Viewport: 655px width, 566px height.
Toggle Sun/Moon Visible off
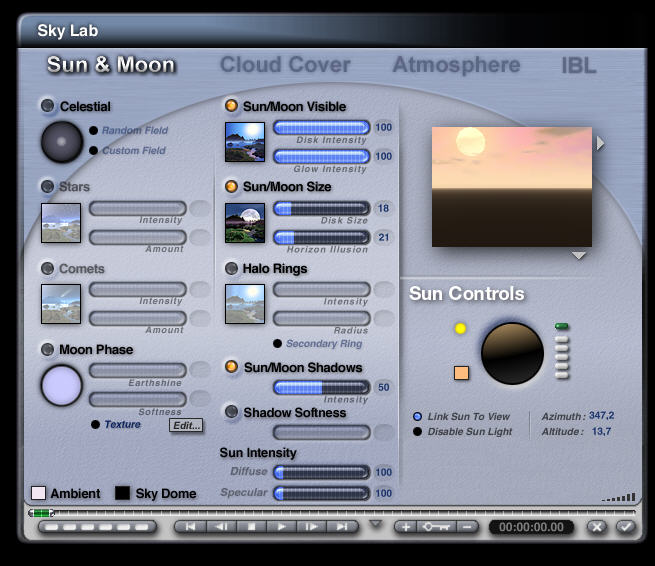click(231, 106)
